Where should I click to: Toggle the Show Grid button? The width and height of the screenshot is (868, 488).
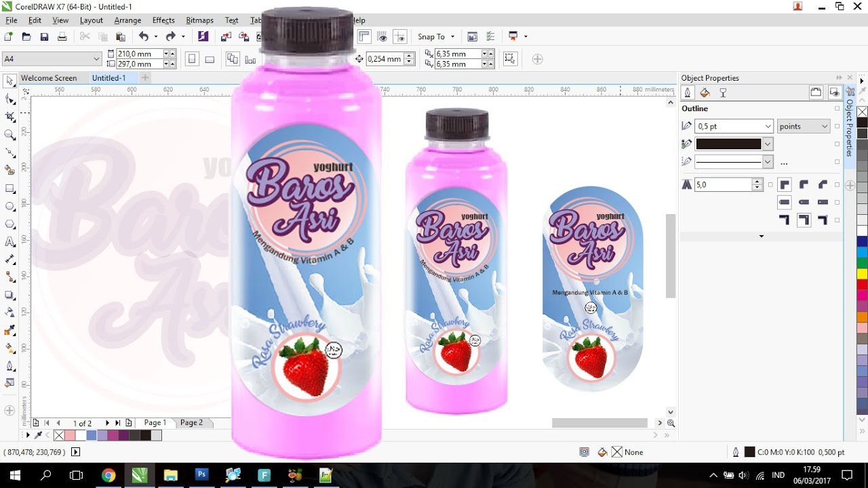coord(382,37)
